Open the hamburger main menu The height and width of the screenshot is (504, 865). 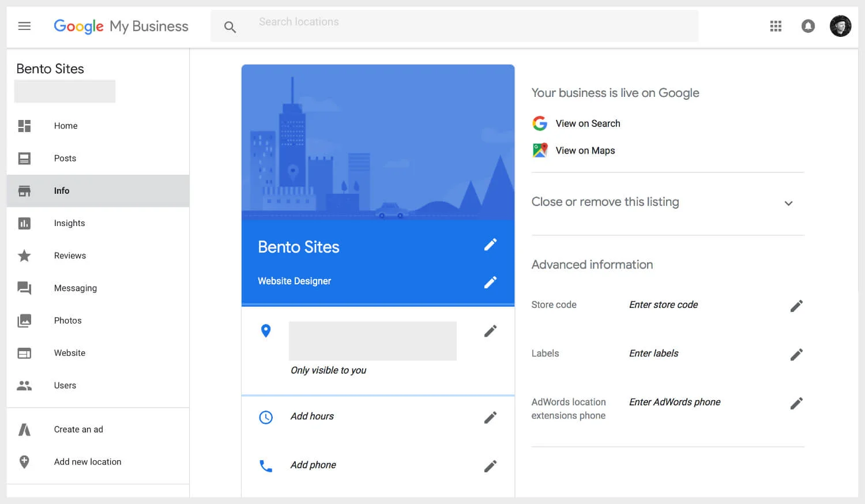(24, 26)
